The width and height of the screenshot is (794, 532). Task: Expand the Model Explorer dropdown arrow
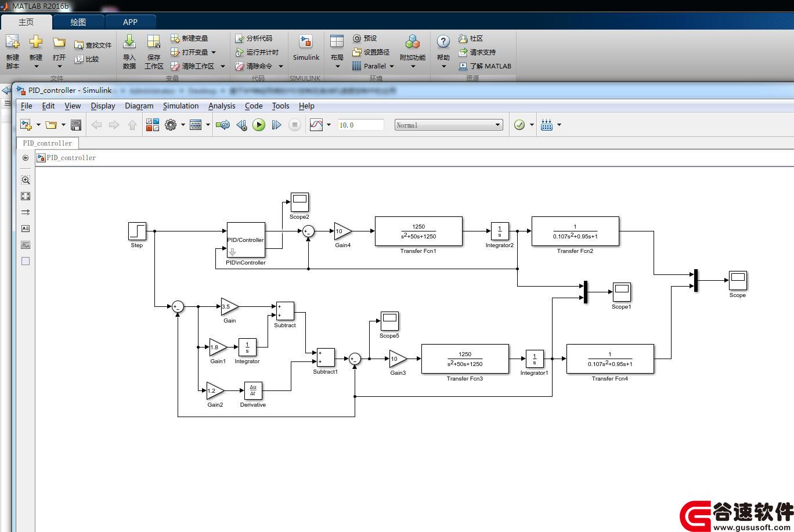click(208, 125)
